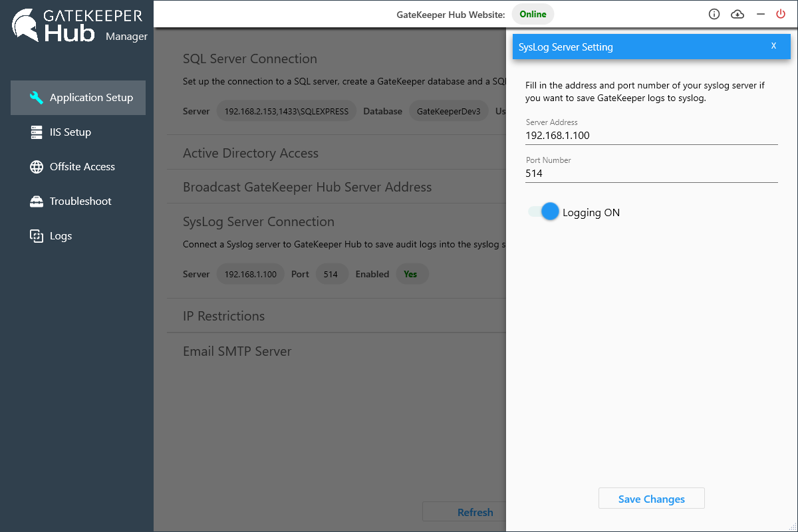Click the IIS Setup server icon
This screenshot has height=532, width=798.
pos(37,132)
